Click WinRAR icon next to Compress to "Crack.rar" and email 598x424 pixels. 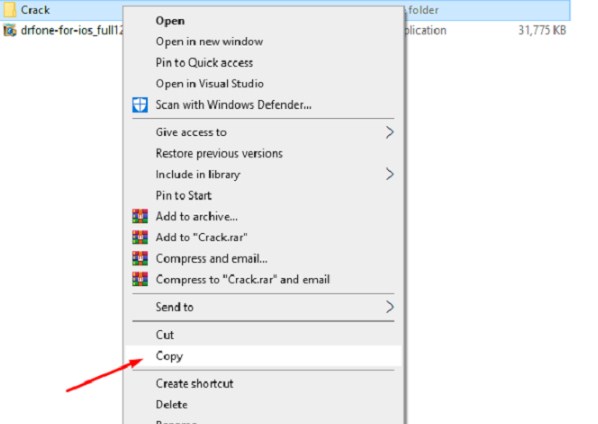(140, 279)
